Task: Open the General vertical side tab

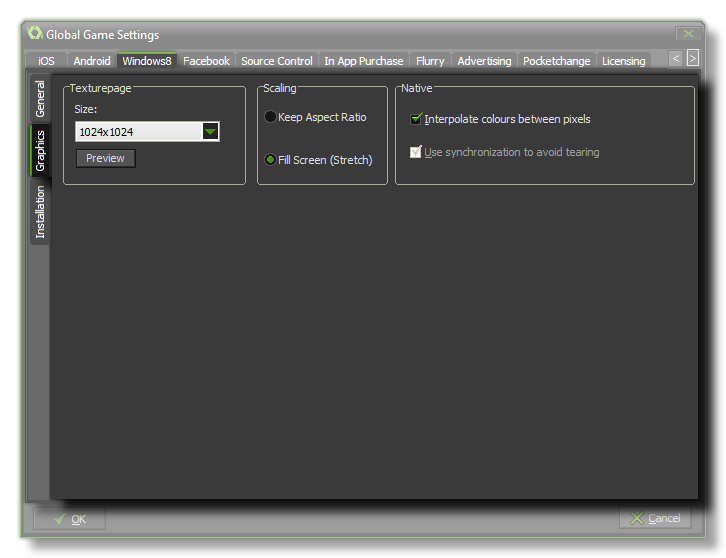Action: [x=40, y=99]
